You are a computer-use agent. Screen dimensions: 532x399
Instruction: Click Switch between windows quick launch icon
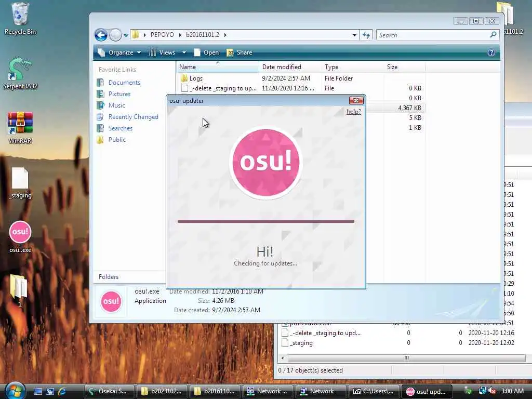point(50,392)
